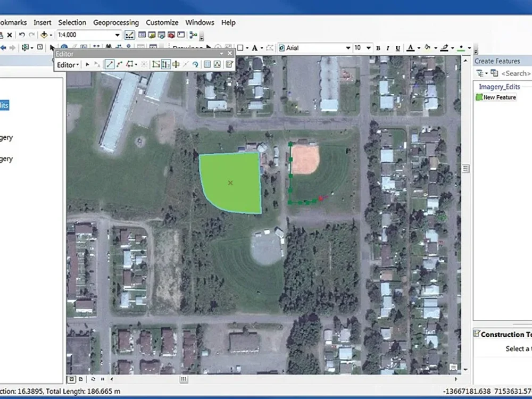The image size is (532, 399).
Task: Select the Straight Segment construction tool
Action: click(x=109, y=64)
